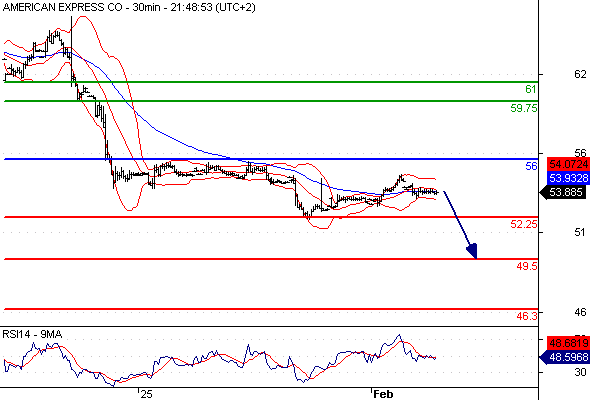Click the red 48.6819 RSI value tag
The image size is (590, 400).
pos(568,343)
